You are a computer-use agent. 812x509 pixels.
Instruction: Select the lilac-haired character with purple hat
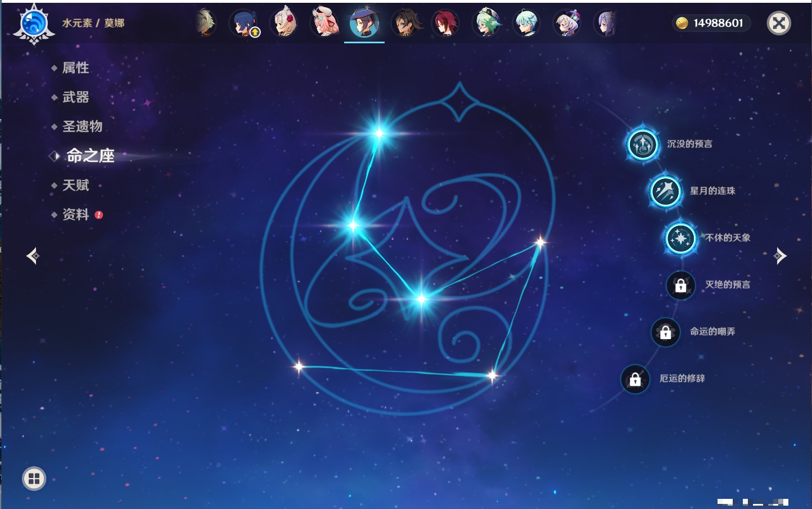click(567, 23)
